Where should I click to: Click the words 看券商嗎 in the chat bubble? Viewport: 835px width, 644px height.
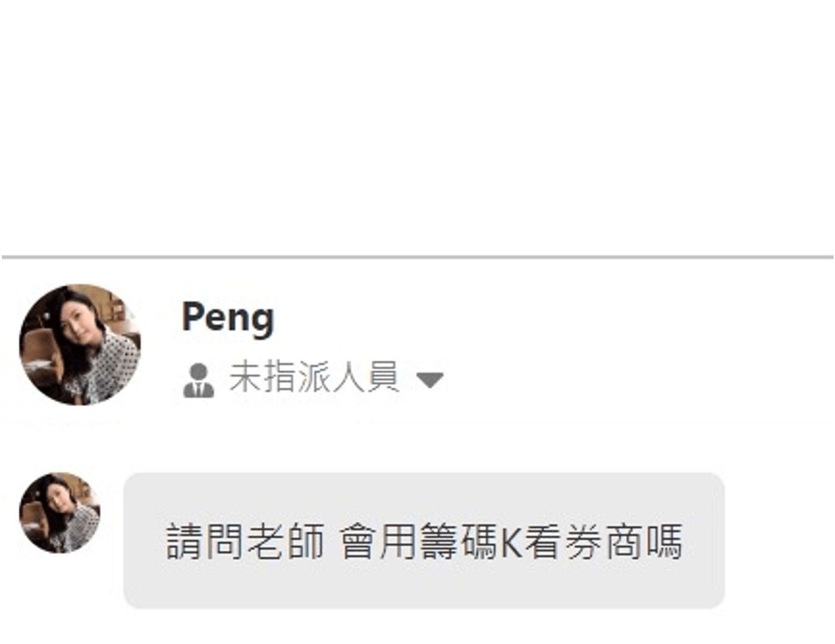pos(603,542)
